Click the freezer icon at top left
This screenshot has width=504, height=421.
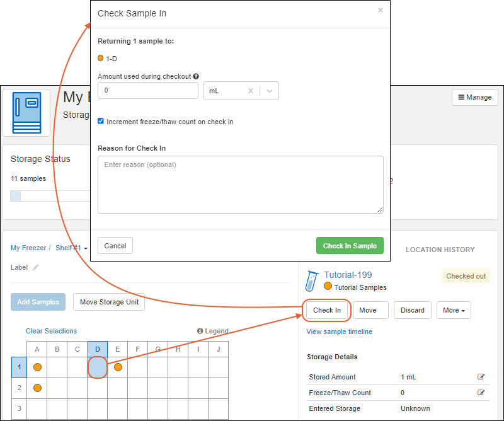(x=26, y=112)
